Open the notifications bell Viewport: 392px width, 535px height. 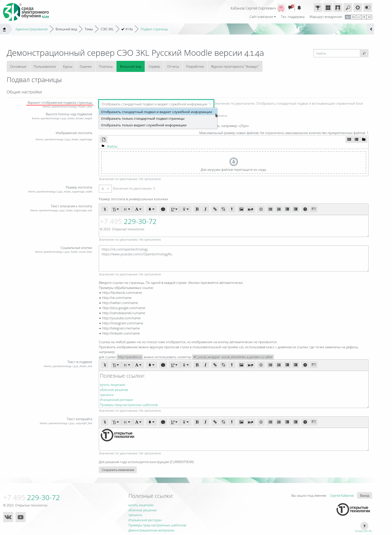[299, 8]
